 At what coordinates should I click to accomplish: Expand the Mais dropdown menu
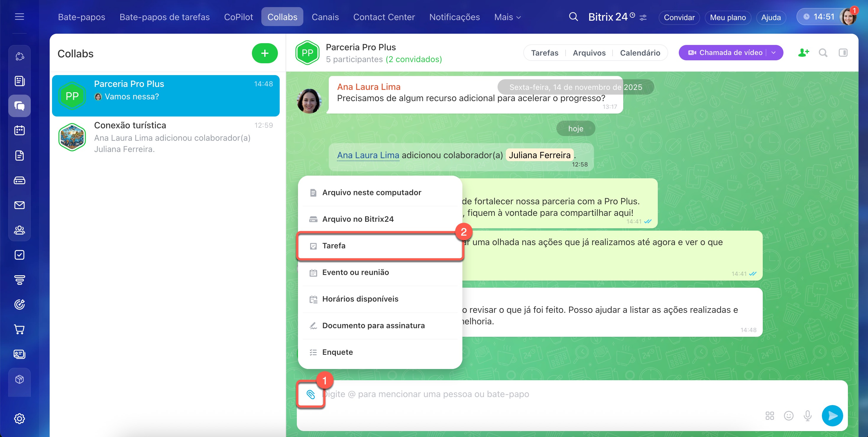507,17
